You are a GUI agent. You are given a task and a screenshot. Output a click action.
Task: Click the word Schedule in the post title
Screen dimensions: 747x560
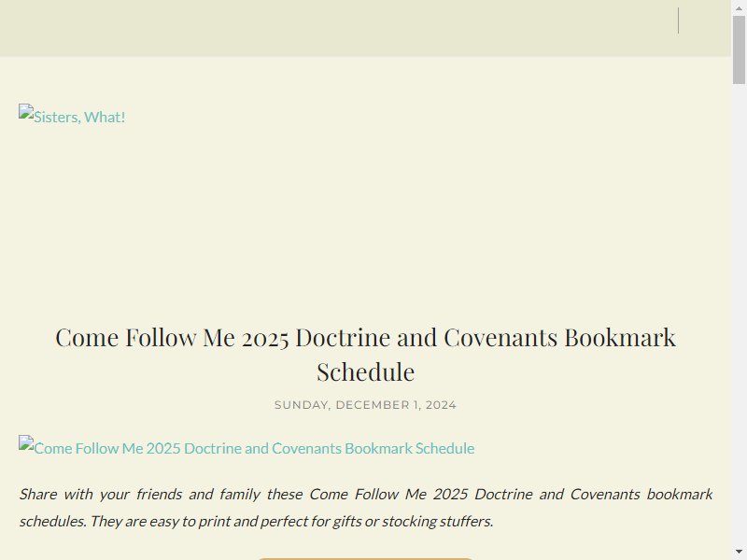point(365,371)
